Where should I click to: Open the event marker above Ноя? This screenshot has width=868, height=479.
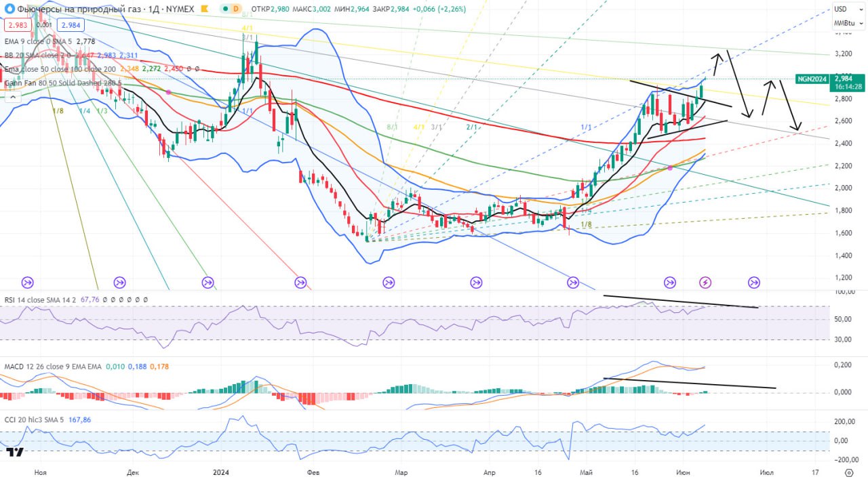tap(28, 282)
